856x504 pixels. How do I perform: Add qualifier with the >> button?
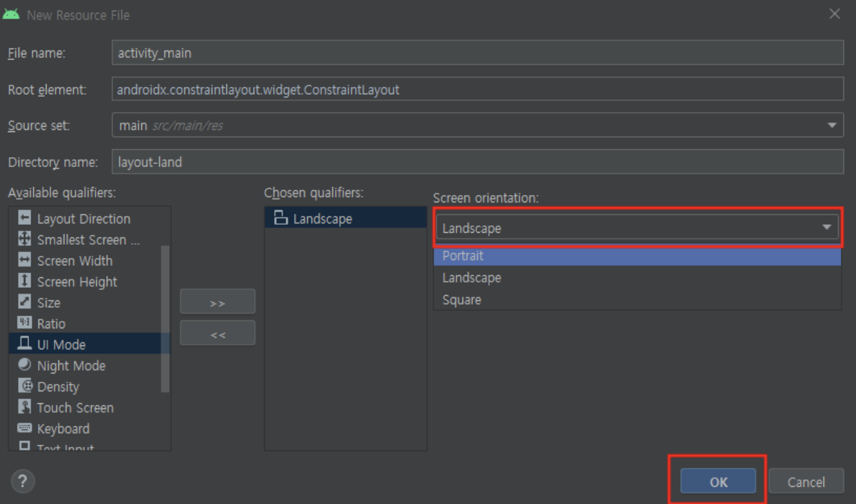[x=218, y=302]
